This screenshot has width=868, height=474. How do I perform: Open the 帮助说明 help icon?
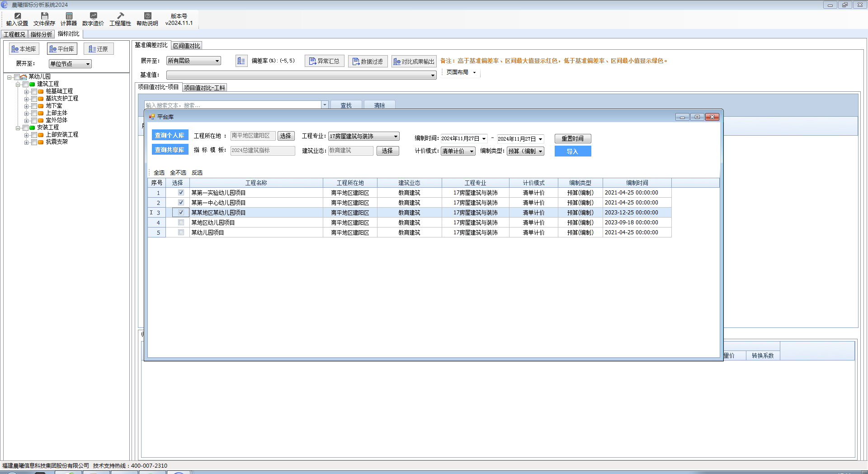point(147,19)
